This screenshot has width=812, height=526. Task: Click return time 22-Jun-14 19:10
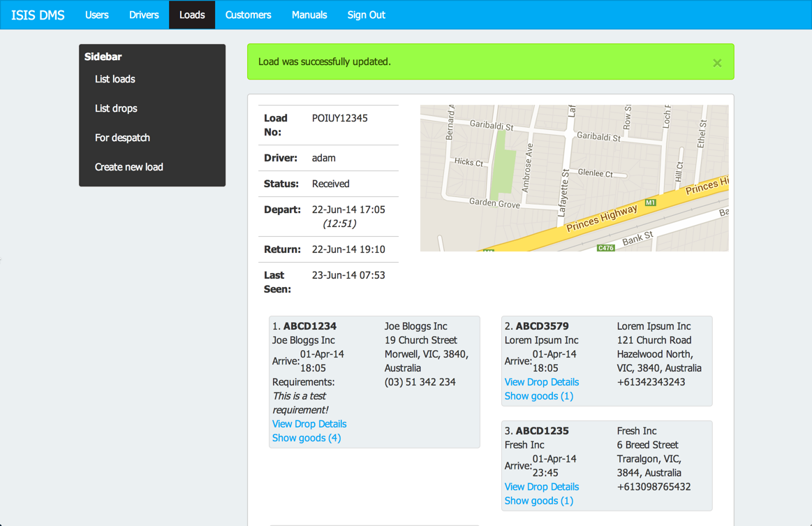point(348,249)
